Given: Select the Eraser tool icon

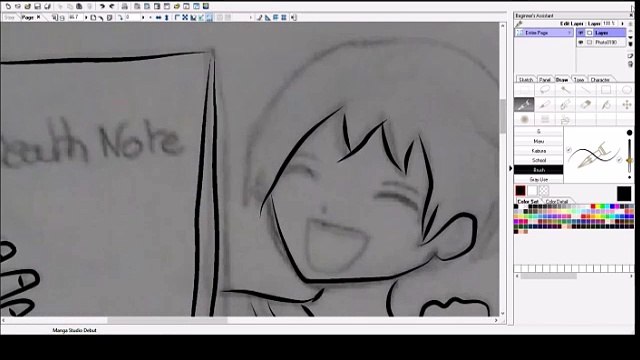Looking at the screenshot, I should (x=585, y=105).
